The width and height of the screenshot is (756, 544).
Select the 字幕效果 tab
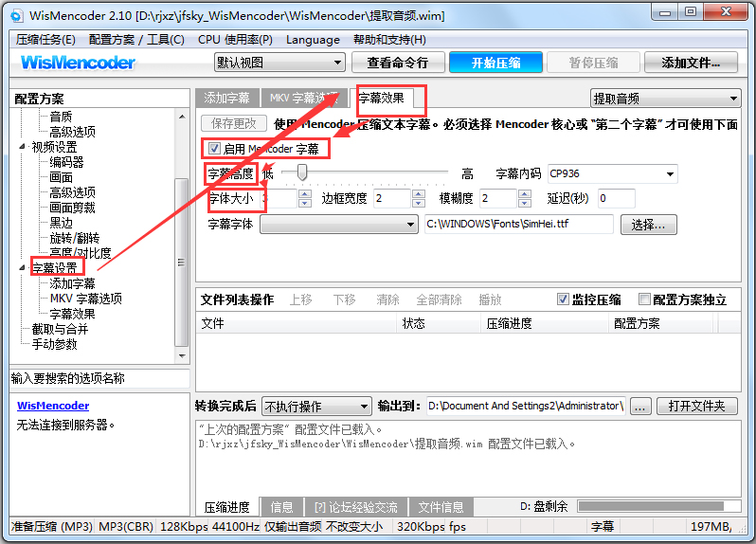click(x=382, y=98)
